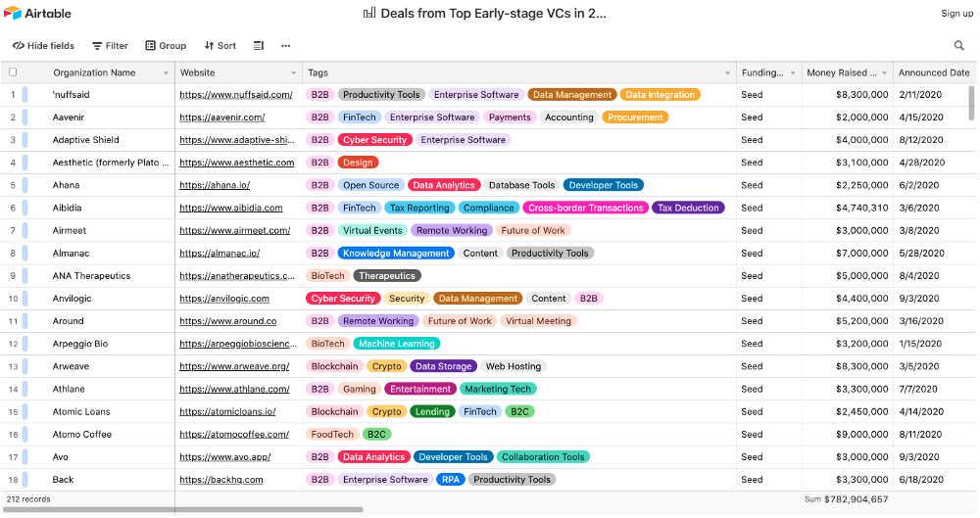Expand Money Raised column dropdown arrow
This screenshot has width=980, height=518.
pyautogui.click(x=884, y=73)
